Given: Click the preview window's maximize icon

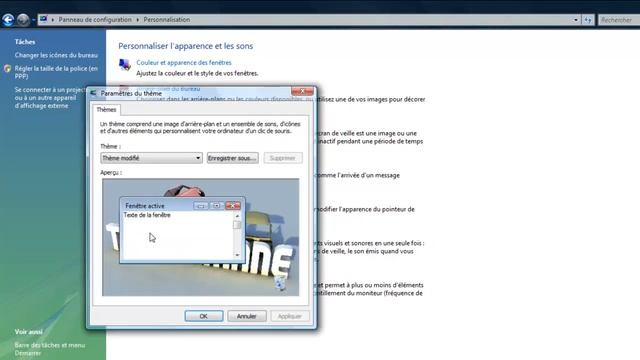Looking at the screenshot, I should [216, 206].
